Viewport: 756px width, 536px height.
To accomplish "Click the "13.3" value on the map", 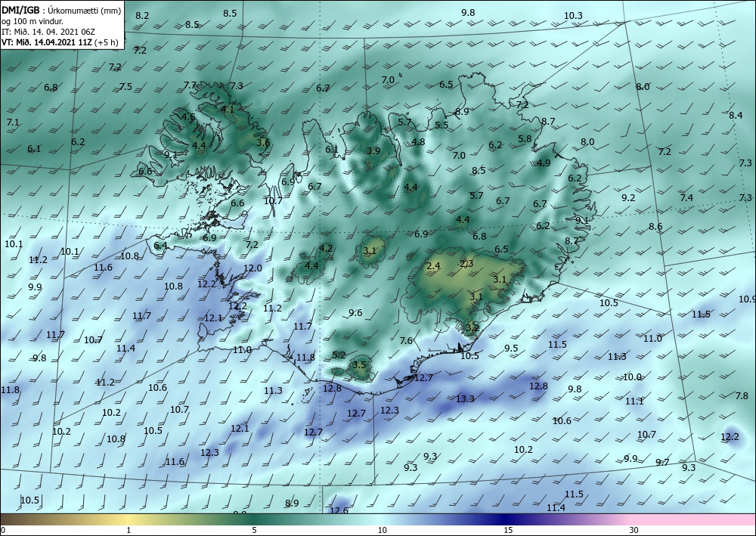I will [x=465, y=398].
